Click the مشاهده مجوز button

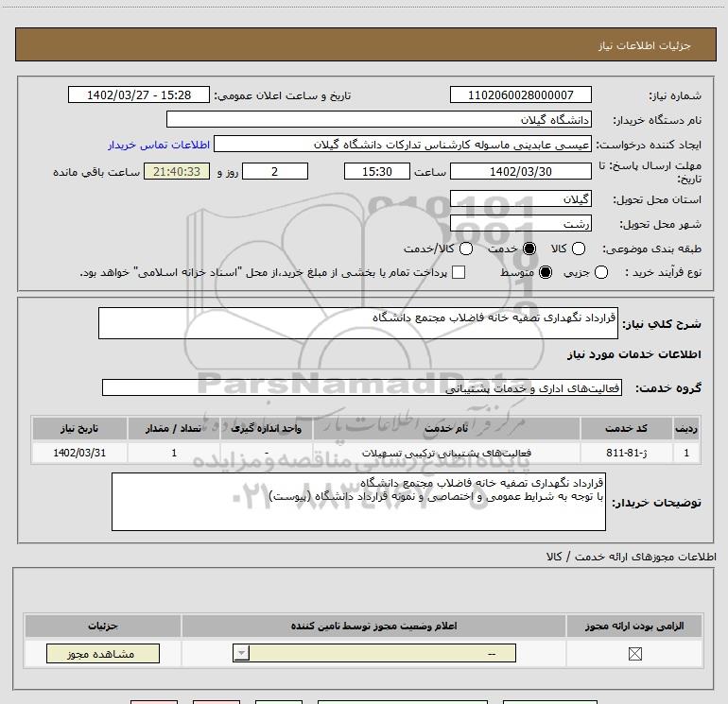[x=103, y=653]
